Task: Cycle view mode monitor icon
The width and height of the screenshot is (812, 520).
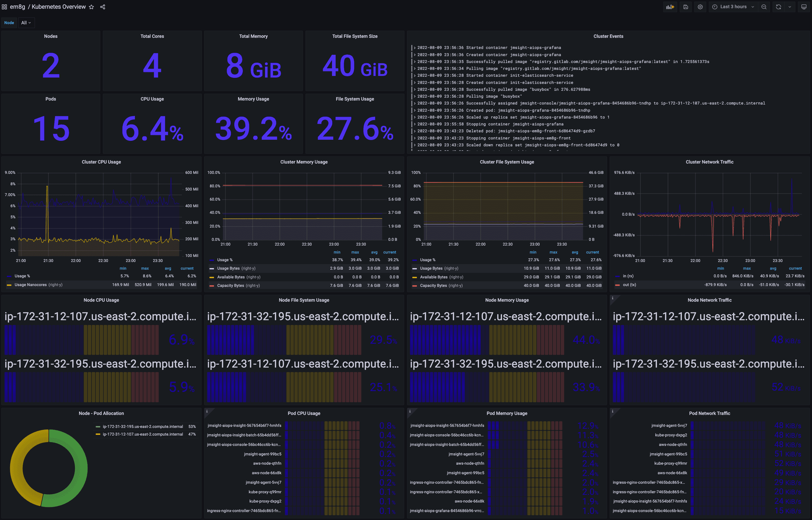Action: 804,7
